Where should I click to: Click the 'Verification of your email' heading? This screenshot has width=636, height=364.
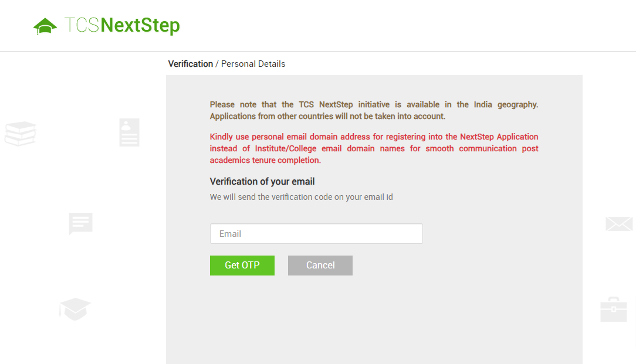262,182
